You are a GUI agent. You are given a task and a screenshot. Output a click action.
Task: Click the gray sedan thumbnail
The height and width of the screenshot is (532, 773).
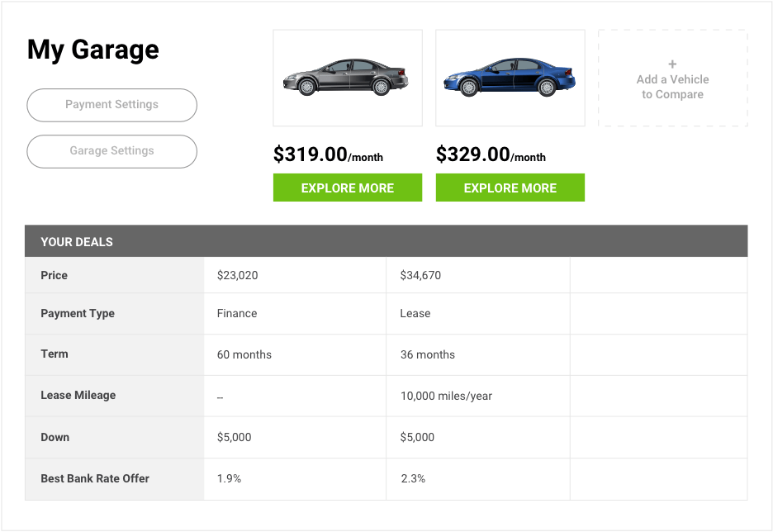(x=347, y=78)
